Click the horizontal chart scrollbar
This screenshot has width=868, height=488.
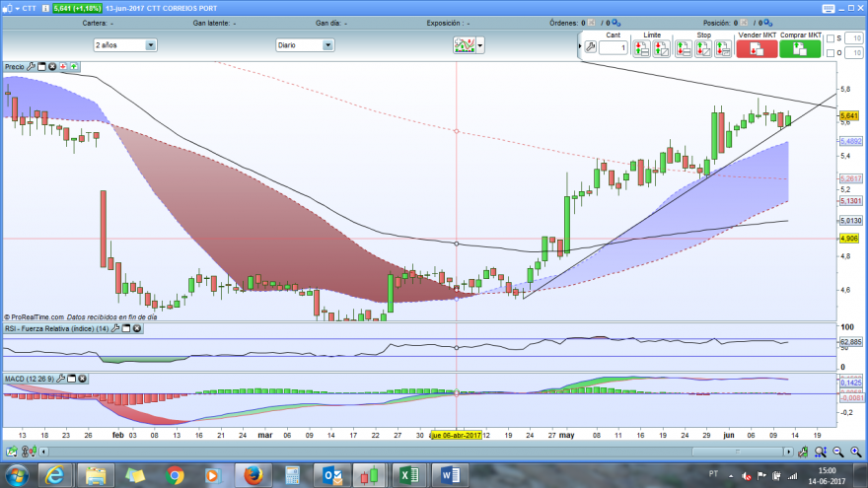tap(415, 453)
